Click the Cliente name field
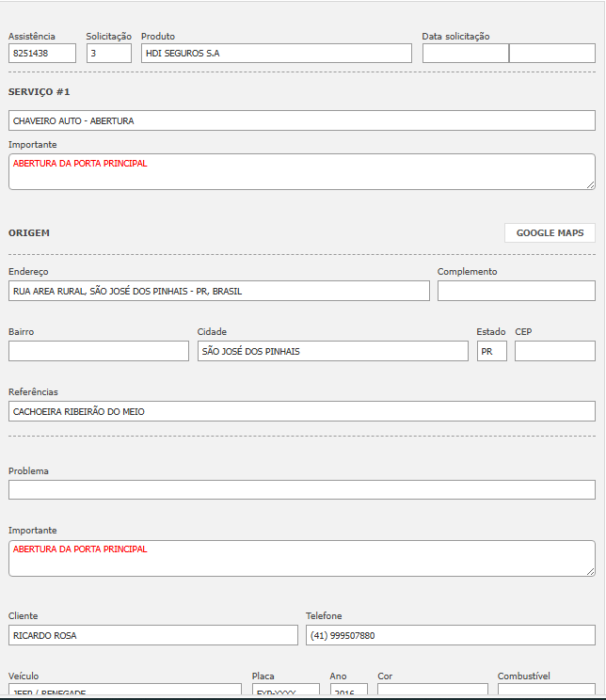The width and height of the screenshot is (606, 700). coord(152,635)
